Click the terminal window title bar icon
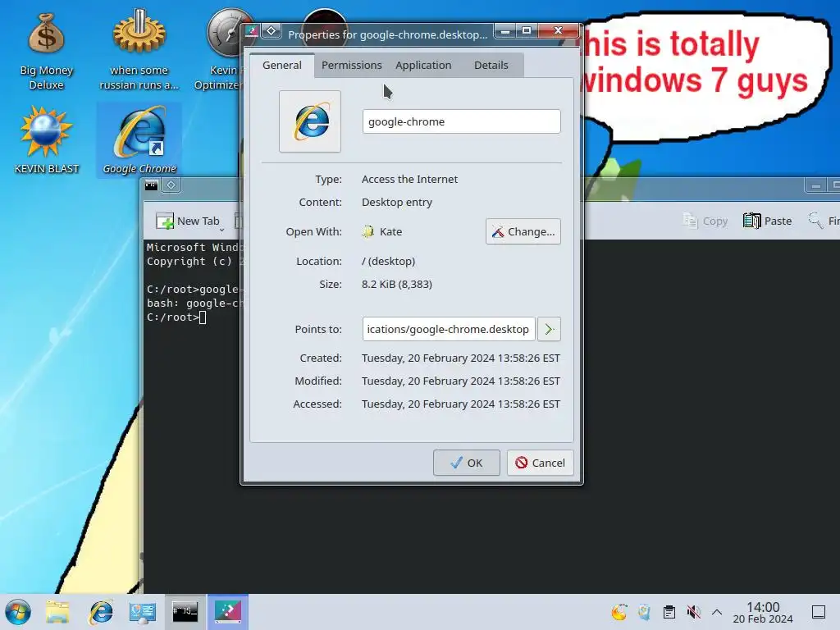The width and height of the screenshot is (840, 630). 152,185
